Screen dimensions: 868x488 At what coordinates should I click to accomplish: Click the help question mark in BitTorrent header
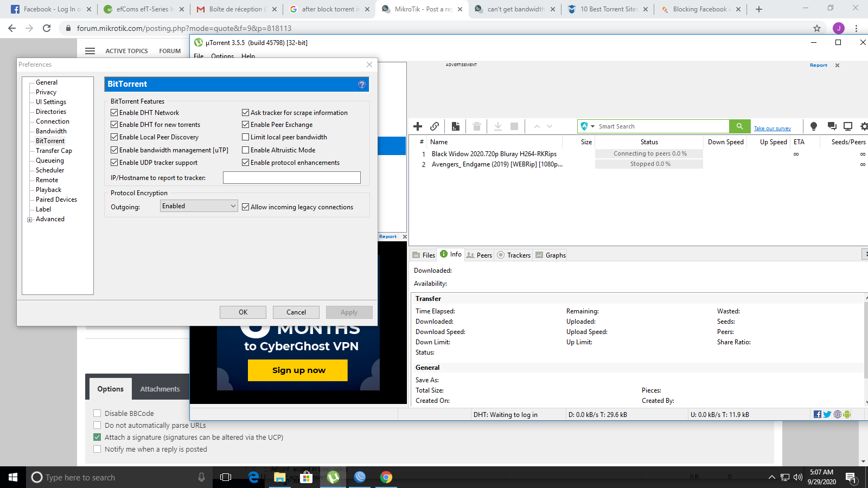362,85
